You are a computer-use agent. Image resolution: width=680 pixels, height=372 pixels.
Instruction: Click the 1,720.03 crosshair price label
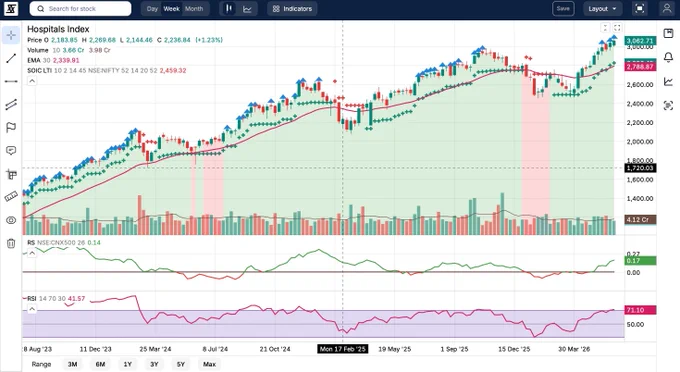tap(640, 168)
